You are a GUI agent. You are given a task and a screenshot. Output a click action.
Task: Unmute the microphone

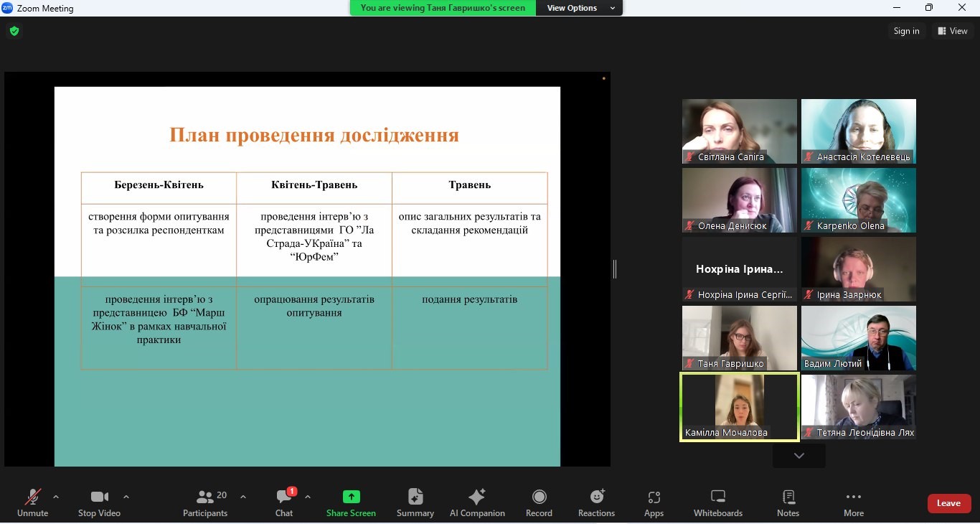click(x=33, y=497)
